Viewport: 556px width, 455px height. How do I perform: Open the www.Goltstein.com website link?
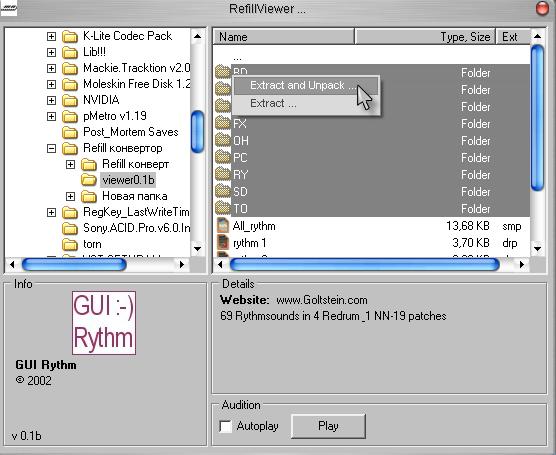[x=322, y=300]
